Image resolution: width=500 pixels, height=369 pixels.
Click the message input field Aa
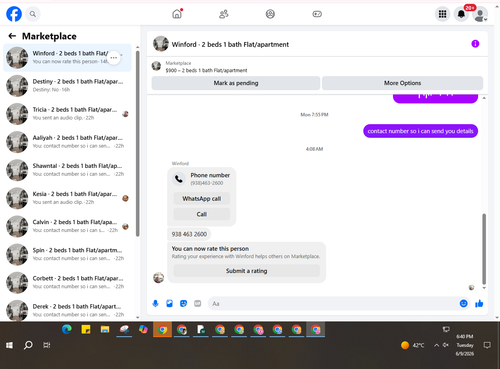tap(333, 304)
